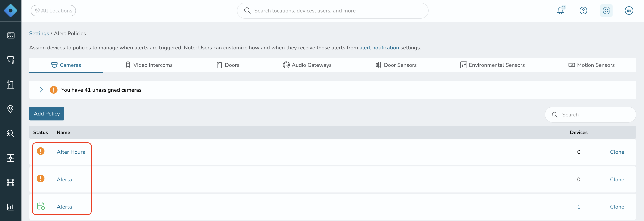Open the people search sidebar icon
Viewport: 644px width, 221px height.
(x=11, y=134)
